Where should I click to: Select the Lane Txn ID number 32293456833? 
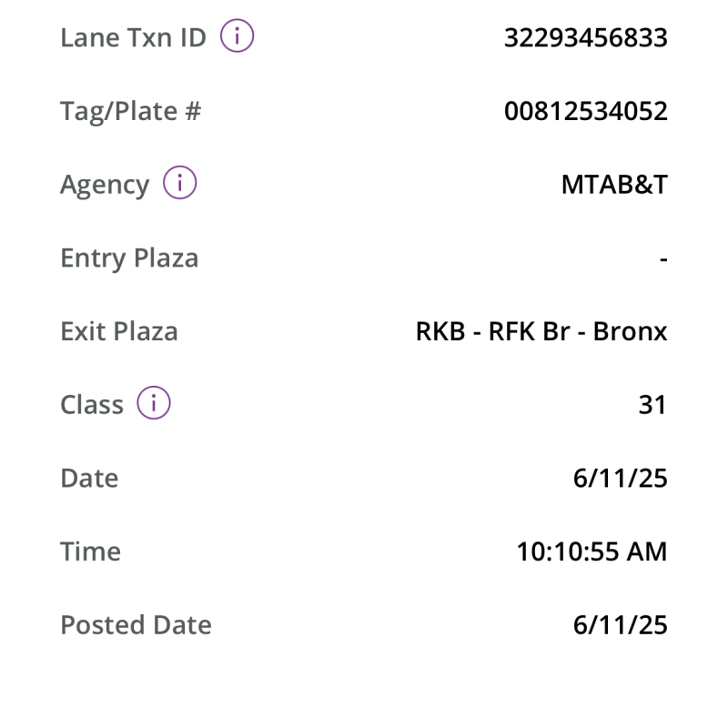point(586,37)
